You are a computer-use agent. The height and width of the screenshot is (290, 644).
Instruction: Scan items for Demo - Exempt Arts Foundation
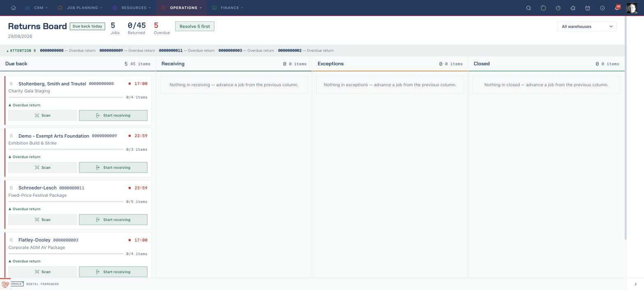[x=43, y=168]
